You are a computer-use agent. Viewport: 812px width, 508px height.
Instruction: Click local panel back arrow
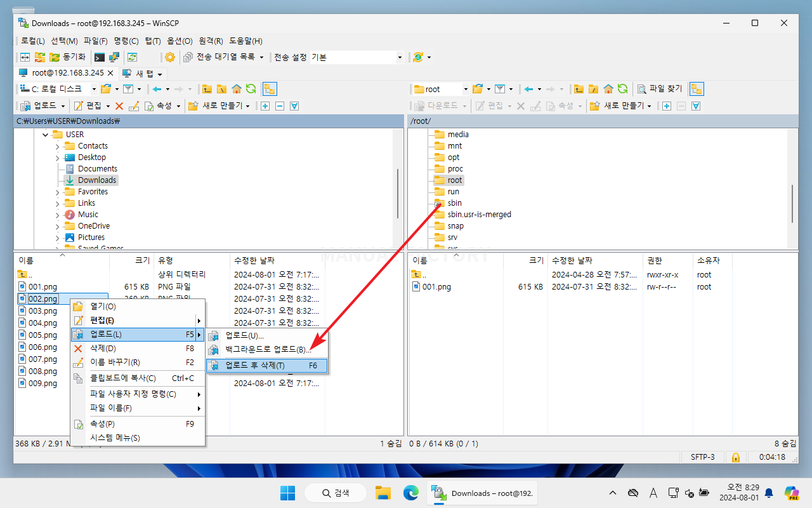pos(156,89)
